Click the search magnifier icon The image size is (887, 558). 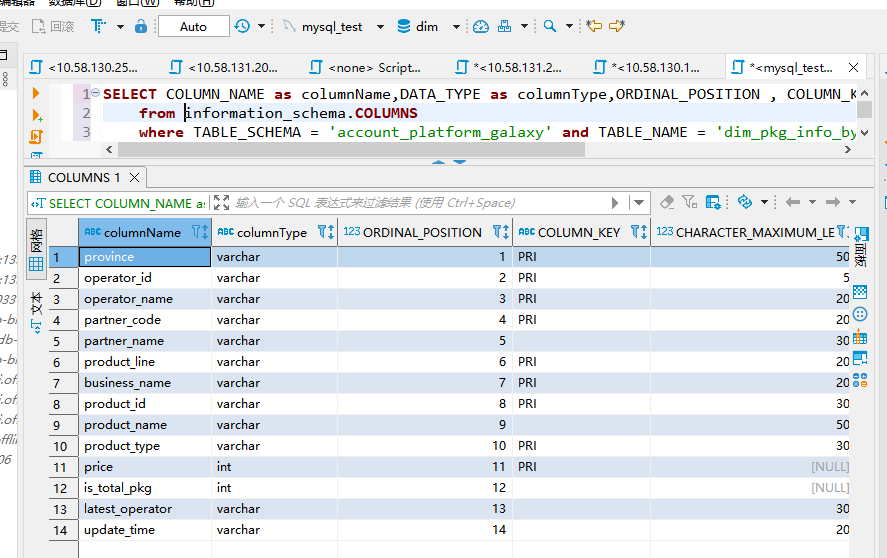[x=550, y=26]
